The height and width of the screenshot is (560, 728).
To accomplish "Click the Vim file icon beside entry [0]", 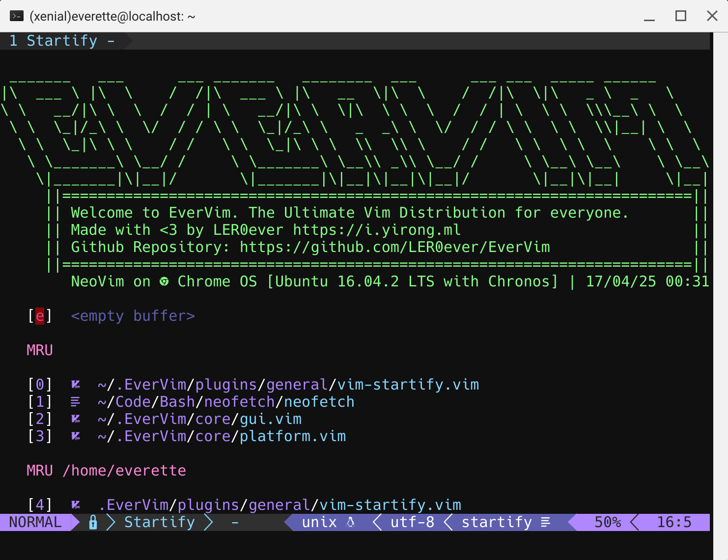I will (x=76, y=385).
